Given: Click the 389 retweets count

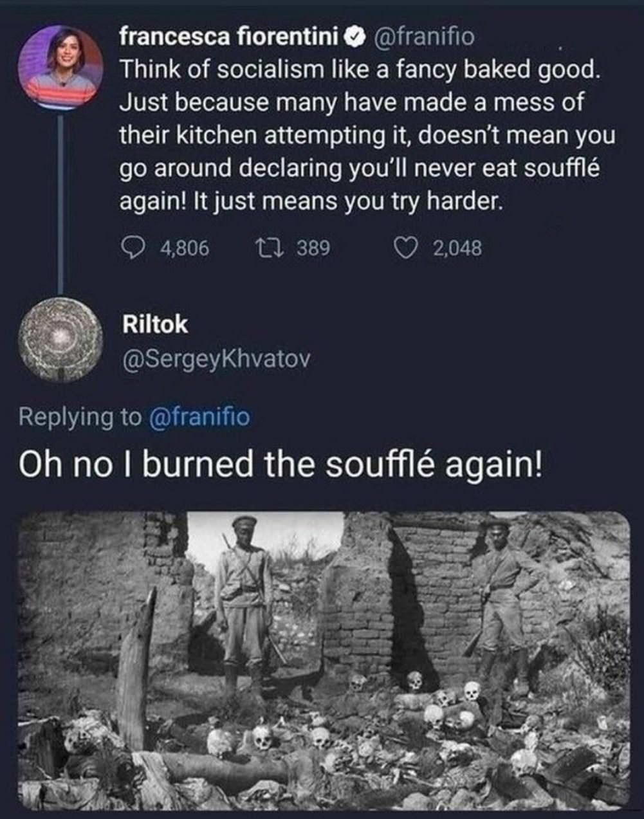Looking at the screenshot, I should point(313,248).
